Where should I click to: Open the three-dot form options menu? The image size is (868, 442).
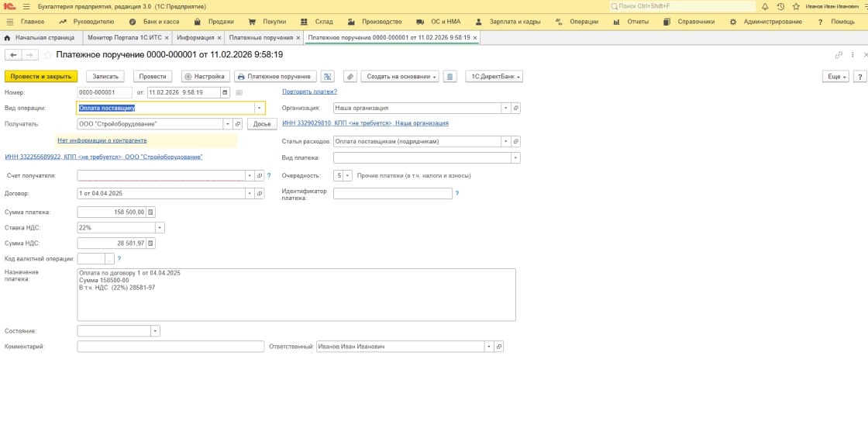[852, 55]
